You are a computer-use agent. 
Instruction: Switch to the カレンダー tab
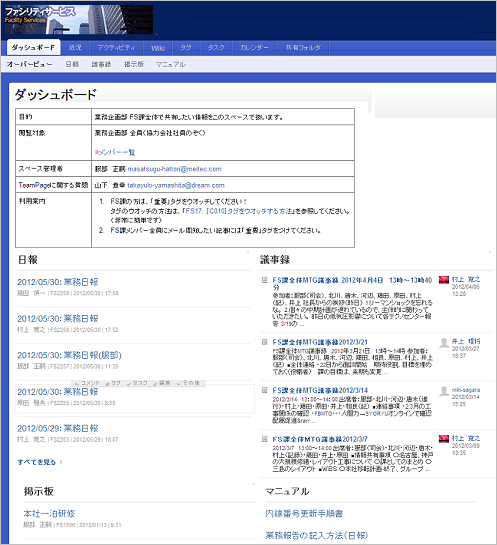(x=254, y=48)
